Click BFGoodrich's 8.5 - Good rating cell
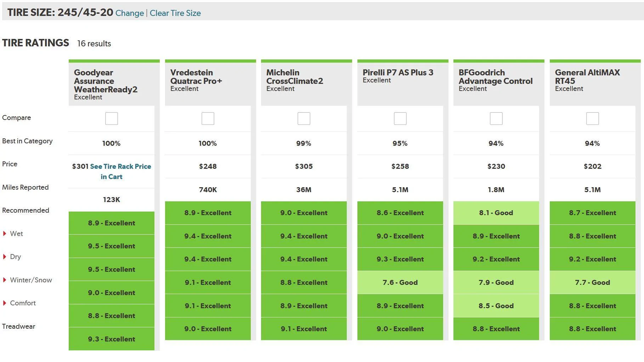 coord(496,306)
